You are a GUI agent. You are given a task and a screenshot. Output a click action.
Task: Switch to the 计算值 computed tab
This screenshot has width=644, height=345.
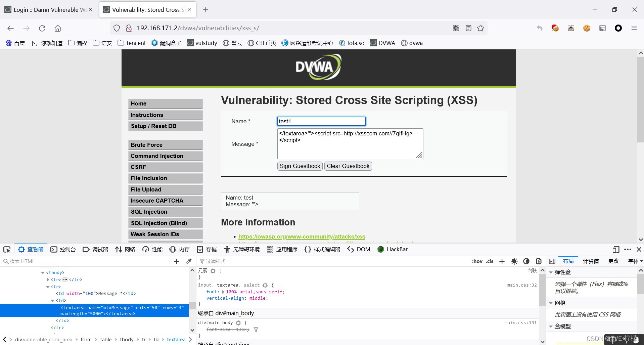(x=591, y=261)
